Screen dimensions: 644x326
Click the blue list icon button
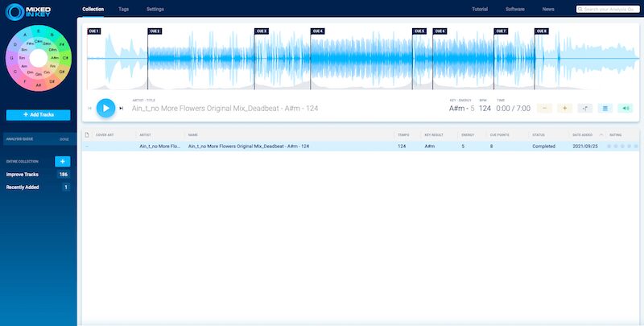tap(605, 108)
